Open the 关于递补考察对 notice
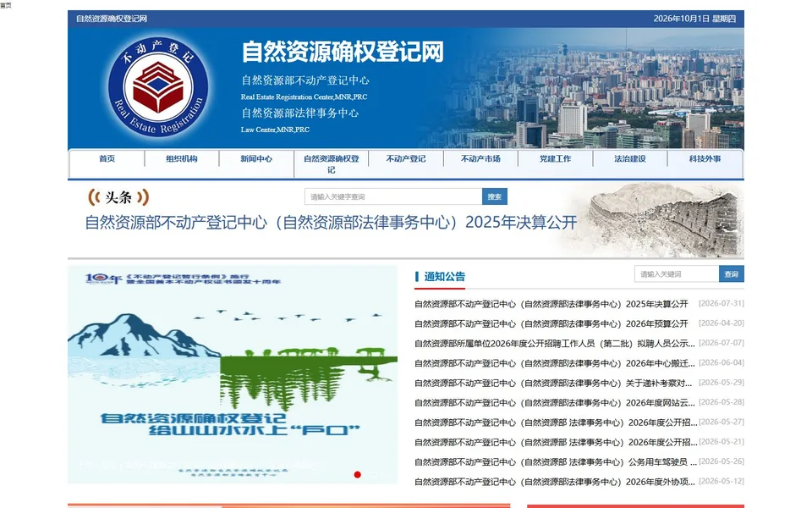This screenshot has height=508, width=812. pos(553,383)
